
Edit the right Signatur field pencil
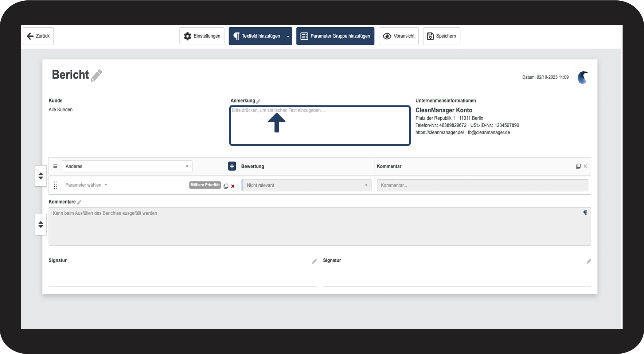(x=589, y=261)
